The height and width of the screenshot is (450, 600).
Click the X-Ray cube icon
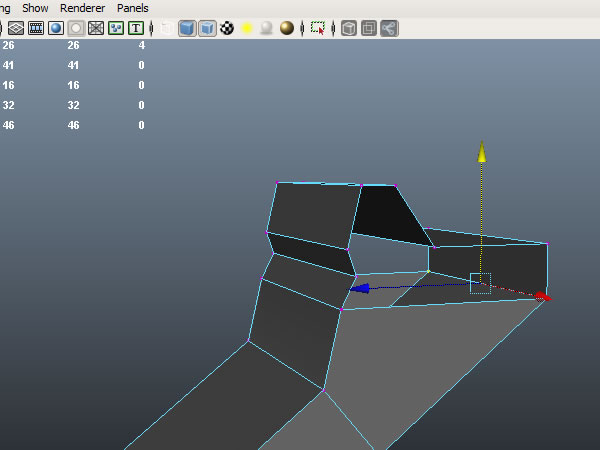coord(349,28)
